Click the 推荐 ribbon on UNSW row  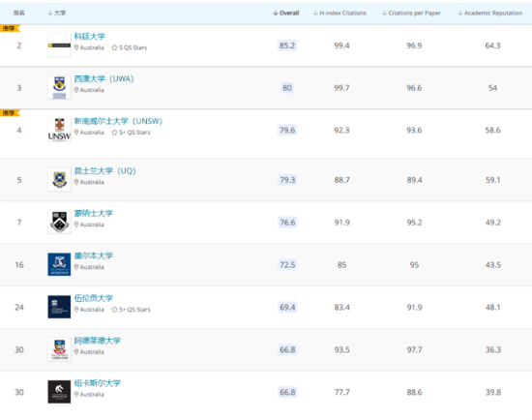(x=10, y=112)
